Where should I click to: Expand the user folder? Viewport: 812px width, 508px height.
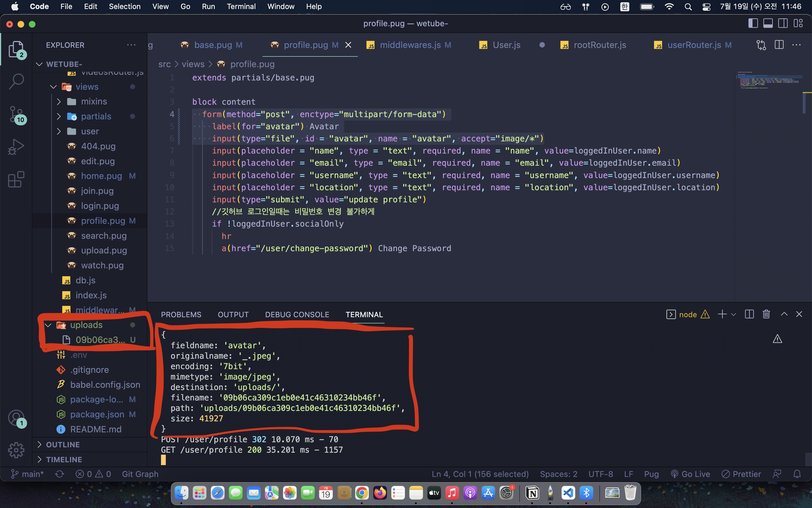tap(59, 131)
